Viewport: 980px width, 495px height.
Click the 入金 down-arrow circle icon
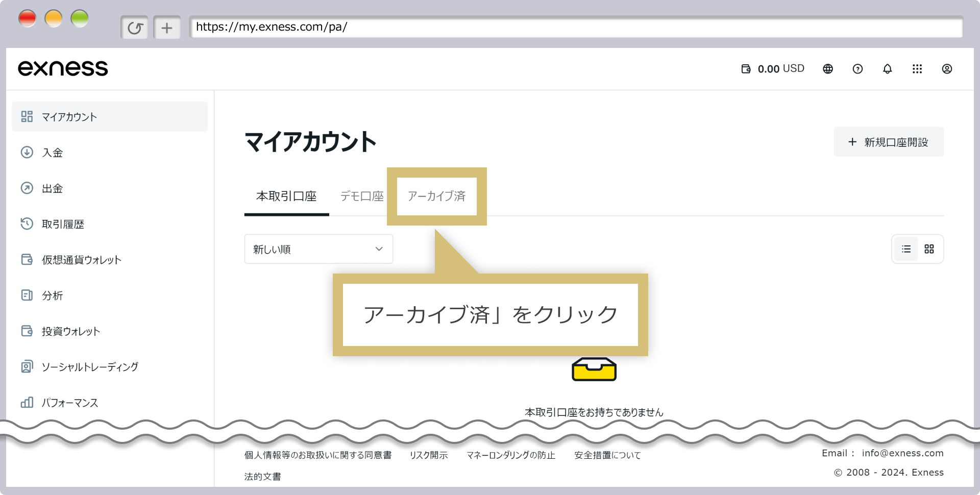[27, 152]
